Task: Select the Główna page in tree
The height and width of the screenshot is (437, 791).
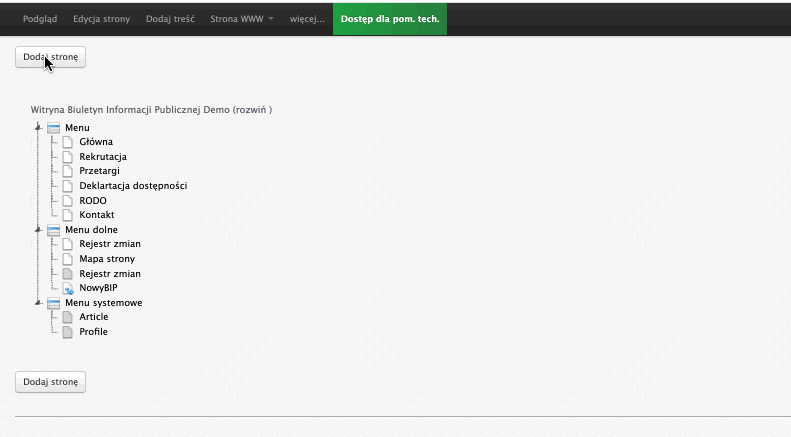Action: [96, 142]
